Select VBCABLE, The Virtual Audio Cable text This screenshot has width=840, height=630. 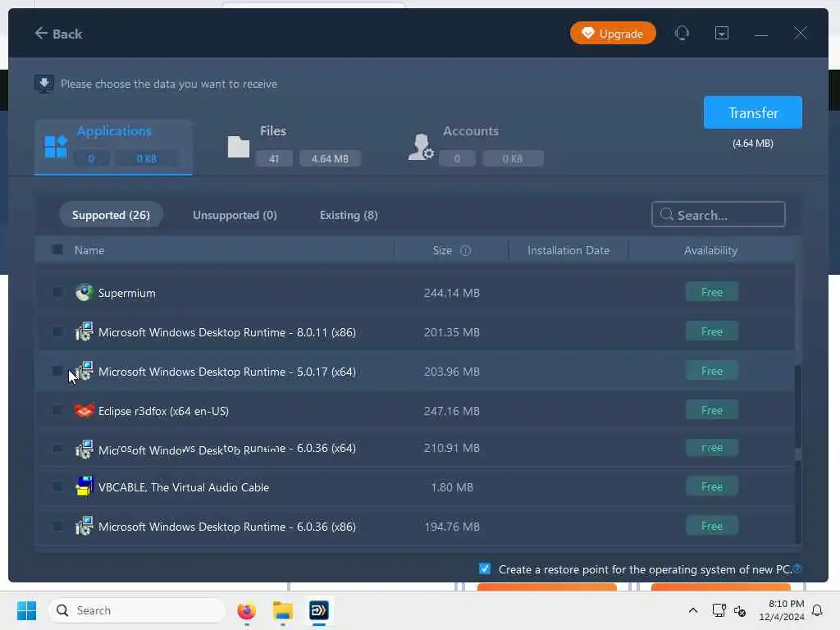click(184, 487)
